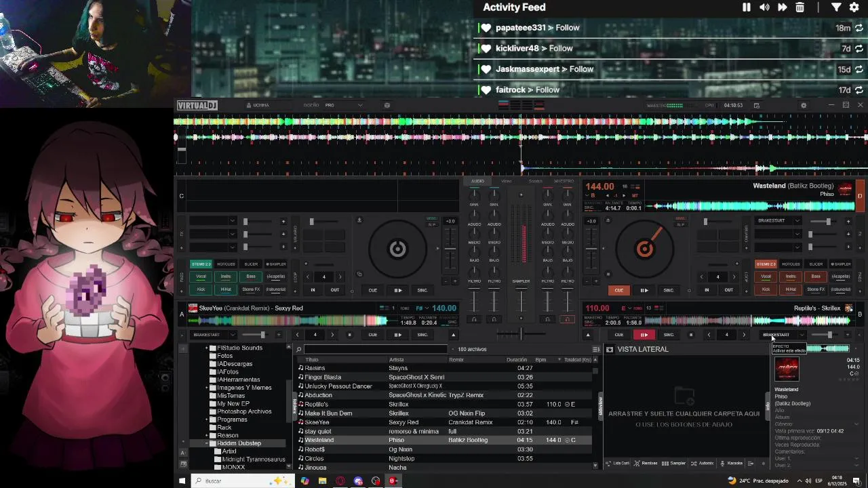This screenshot has width=868, height=488.
Task: Pause the Activity Feed
Action: click(x=747, y=7)
